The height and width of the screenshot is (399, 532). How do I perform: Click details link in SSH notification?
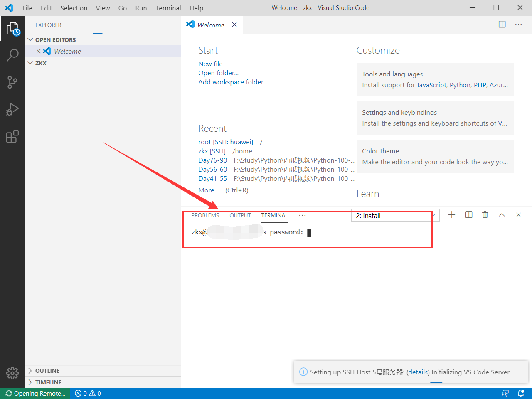coord(418,372)
